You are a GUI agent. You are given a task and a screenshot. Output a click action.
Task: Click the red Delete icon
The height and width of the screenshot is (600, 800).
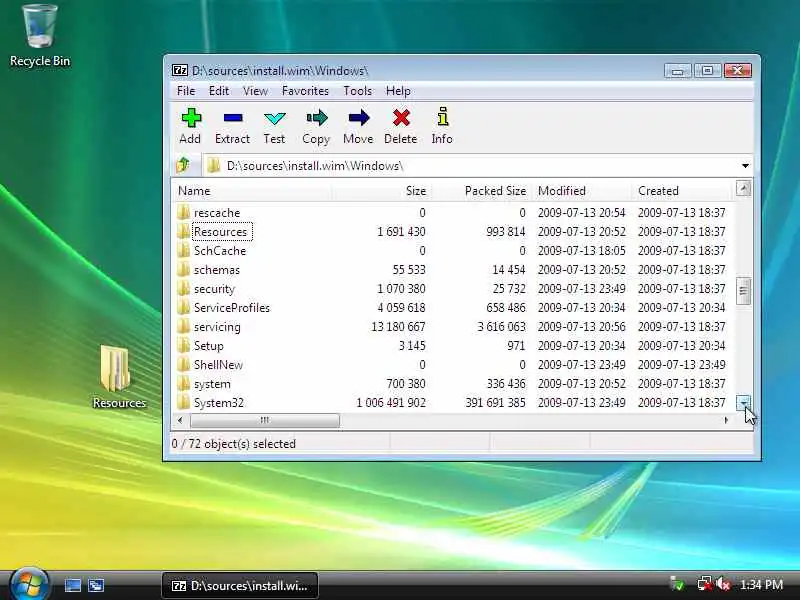[401, 118]
